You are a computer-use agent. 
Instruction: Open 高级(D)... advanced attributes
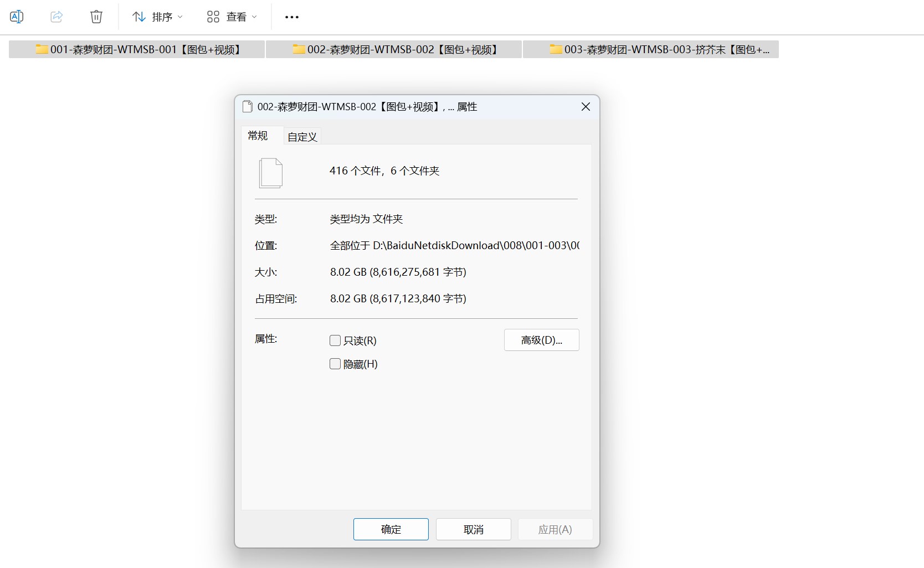click(x=541, y=340)
